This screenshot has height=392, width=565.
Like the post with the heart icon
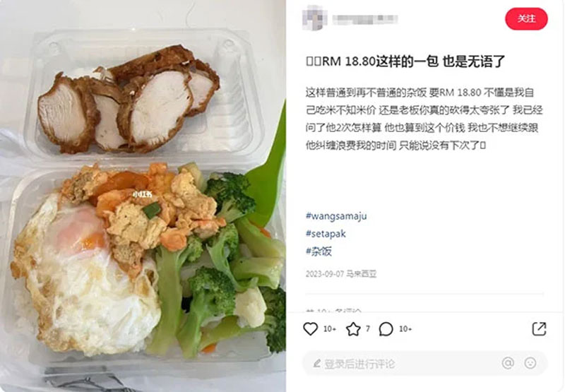[310, 328]
